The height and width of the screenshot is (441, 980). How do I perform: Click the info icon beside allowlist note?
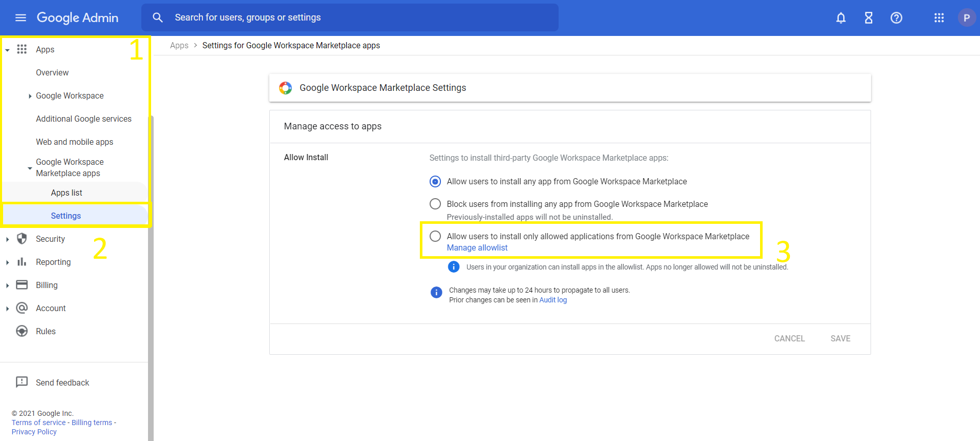[453, 267]
